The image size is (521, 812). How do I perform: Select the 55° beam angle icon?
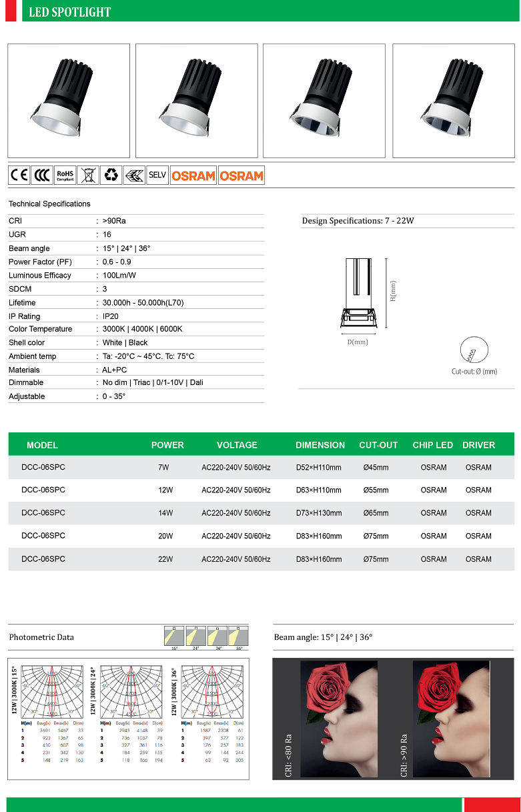pos(238,636)
